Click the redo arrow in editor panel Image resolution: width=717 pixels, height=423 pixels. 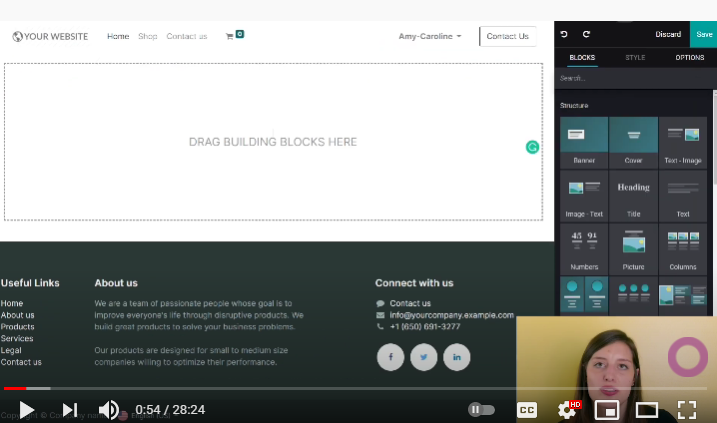[586, 34]
